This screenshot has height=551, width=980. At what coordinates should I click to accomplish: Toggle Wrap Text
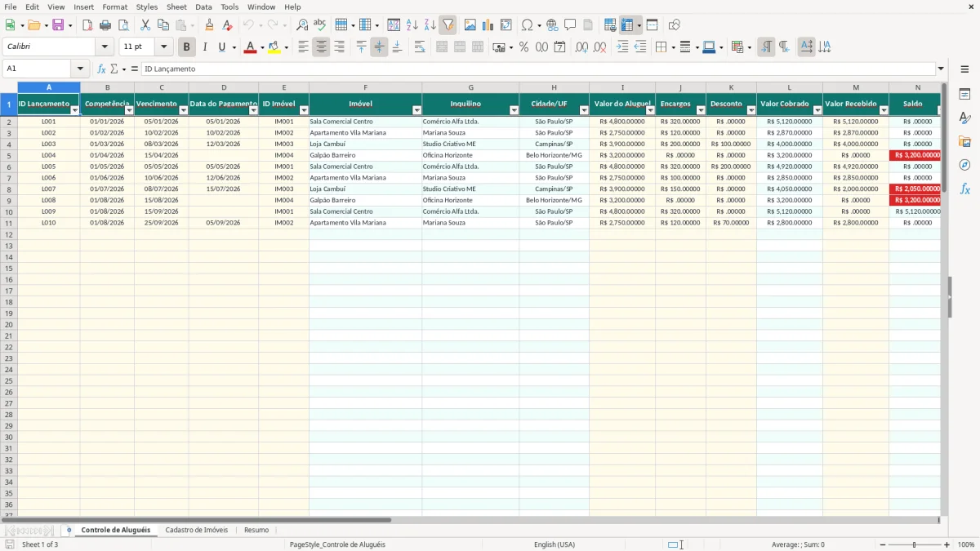[420, 47]
